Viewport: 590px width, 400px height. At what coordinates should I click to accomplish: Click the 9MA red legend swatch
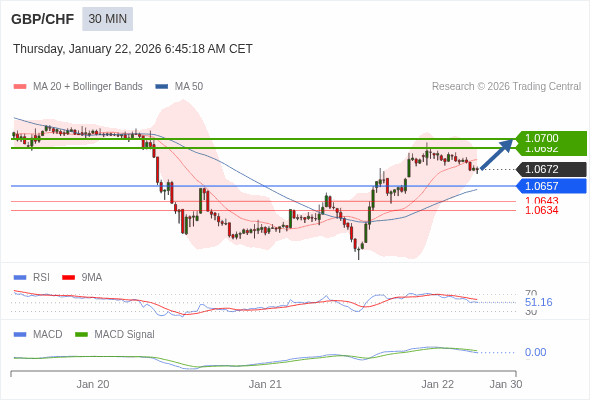[68, 278]
